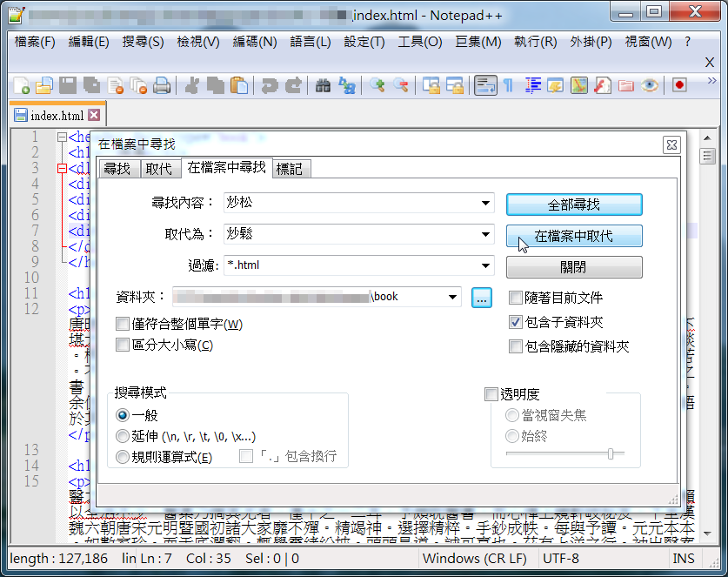Click the transparency slider handle
This screenshot has height=577, width=728.
[611, 453]
